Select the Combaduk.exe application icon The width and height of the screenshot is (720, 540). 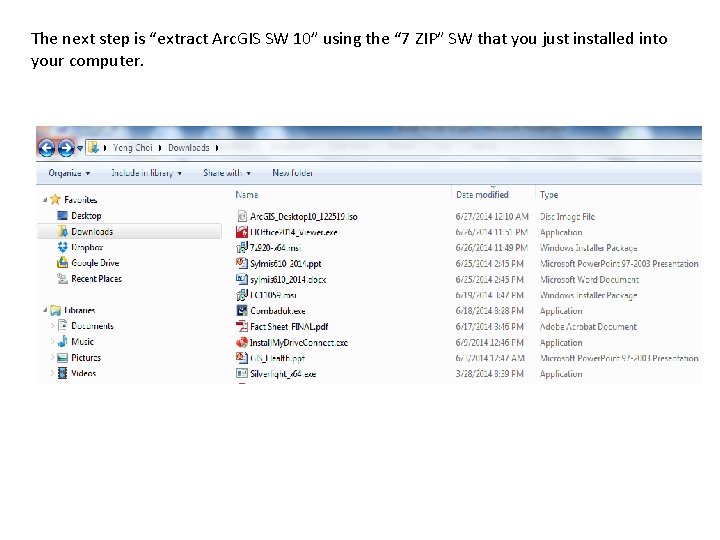(x=242, y=310)
